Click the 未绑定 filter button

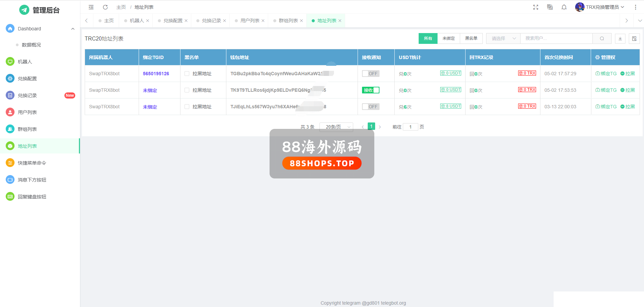pyautogui.click(x=449, y=38)
